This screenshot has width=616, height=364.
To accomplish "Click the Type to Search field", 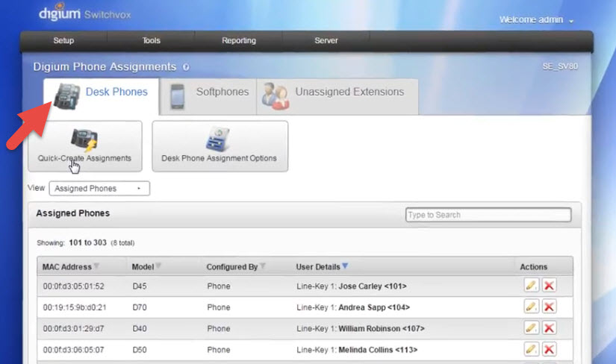I will tap(488, 215).
